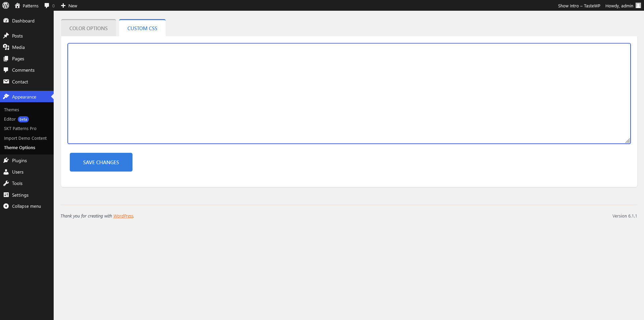Click inside the custom CSS text area

click(349, 93)
